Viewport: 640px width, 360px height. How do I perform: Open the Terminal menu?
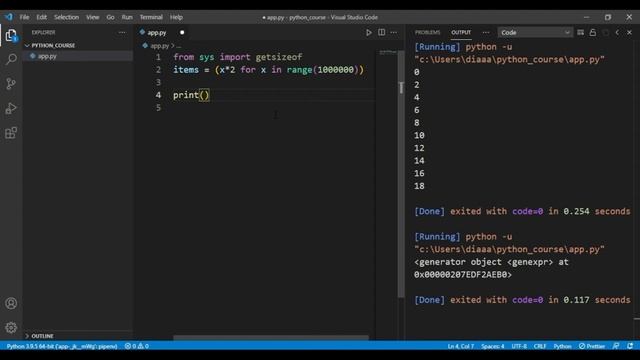coord(151,17)
